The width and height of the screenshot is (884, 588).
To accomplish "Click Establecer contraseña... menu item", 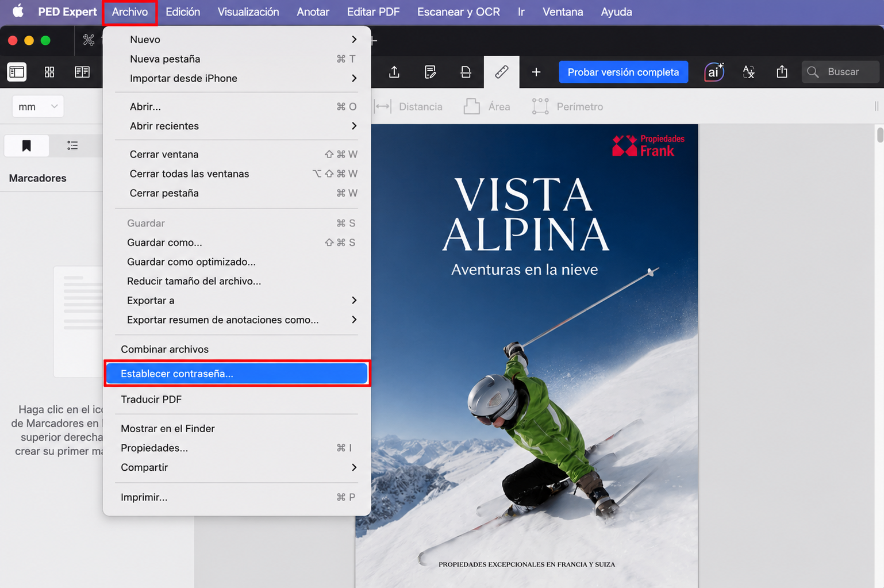I will point(236,374).
